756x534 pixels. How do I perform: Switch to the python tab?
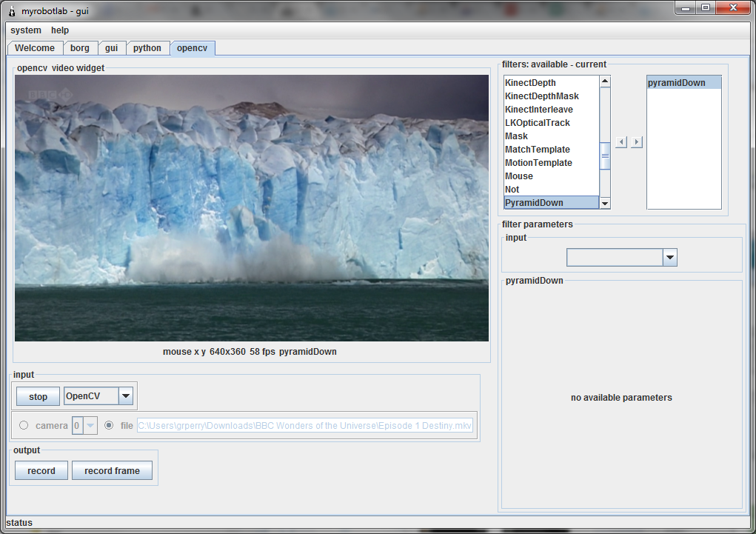[x=147, y=47]
